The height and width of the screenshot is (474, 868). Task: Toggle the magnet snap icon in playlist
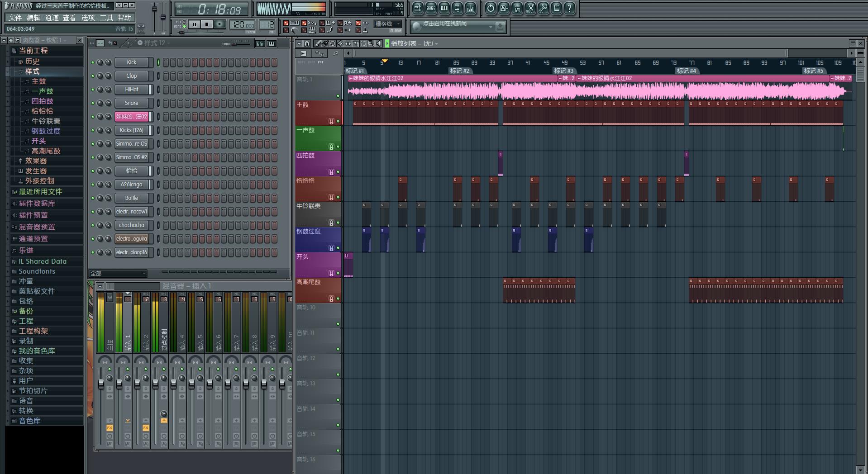(x=307, y=43)
